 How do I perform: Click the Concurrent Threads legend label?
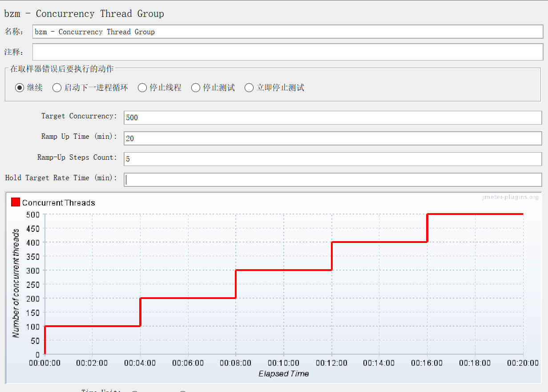59,202
